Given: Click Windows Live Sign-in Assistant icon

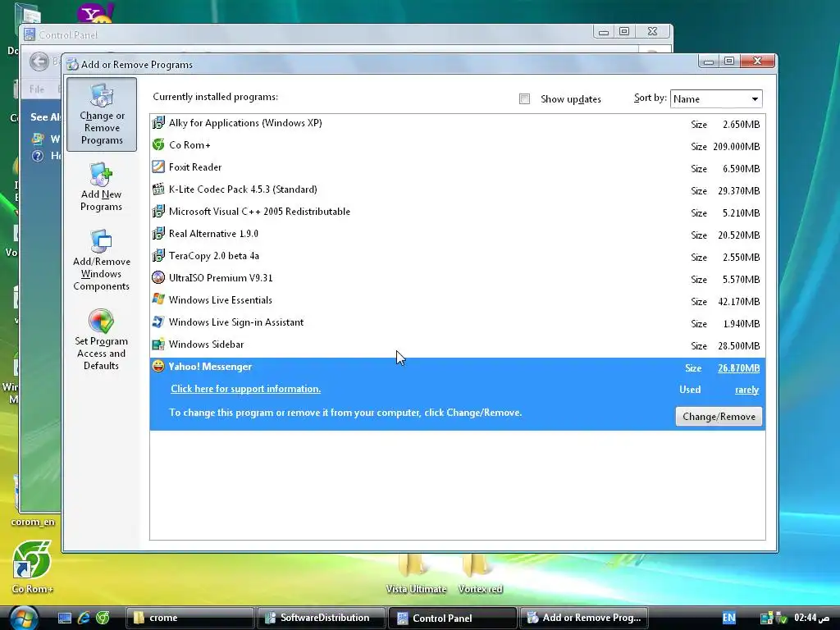Looking at the screenshot, I should [158, 322].
